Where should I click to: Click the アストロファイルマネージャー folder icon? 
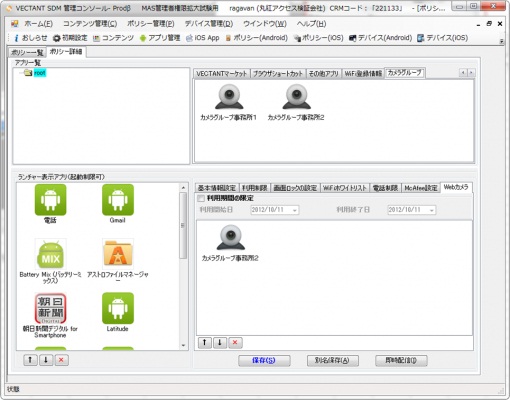click(118, 254)
